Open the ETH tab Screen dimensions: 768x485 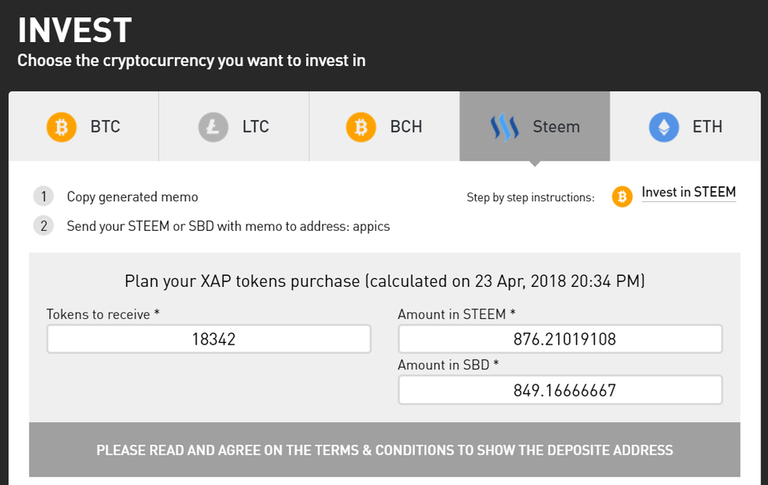(685, 127)
